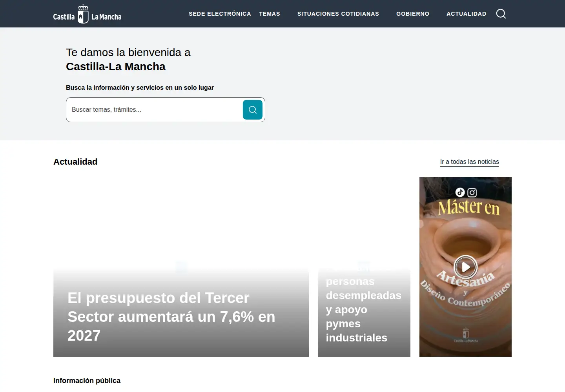The height and width of the screenshot is (392, 565).
Task: Click the 'Actualidad' section heading
Action: coord(75,162)
